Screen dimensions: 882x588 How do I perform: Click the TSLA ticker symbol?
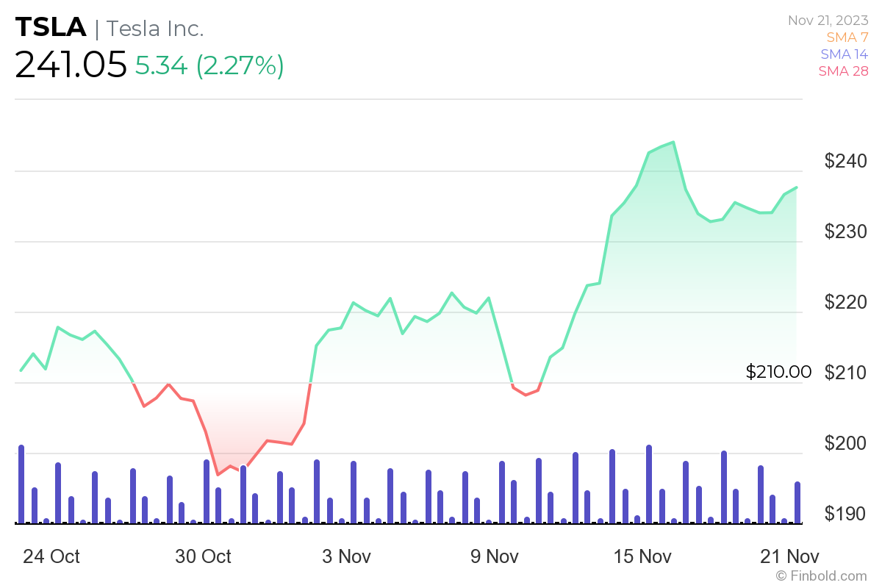[x=51, y=28]
